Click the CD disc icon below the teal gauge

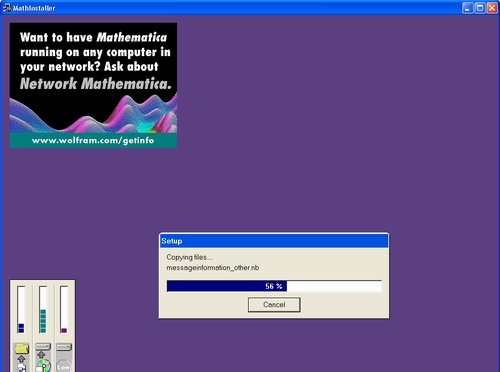point(43,366)
